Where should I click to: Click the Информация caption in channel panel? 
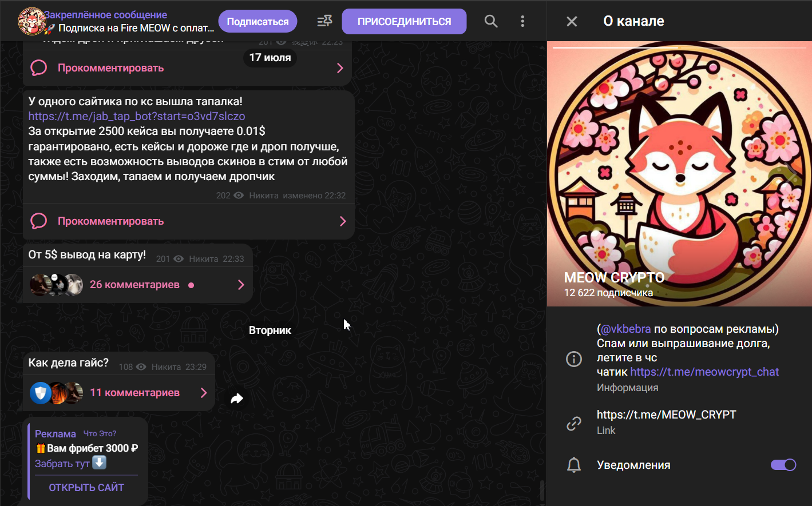[627, 388]
